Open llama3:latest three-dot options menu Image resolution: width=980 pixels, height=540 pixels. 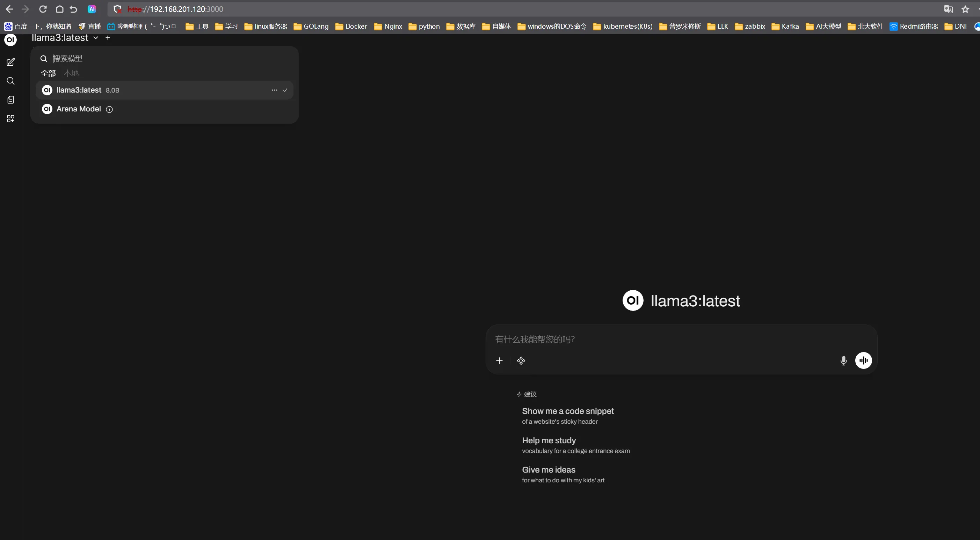click(274, 90)
